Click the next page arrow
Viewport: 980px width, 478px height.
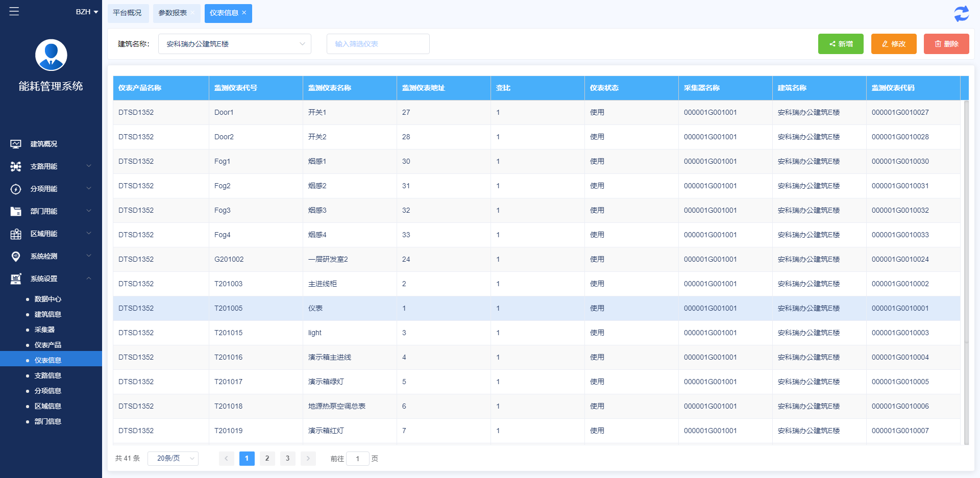pyautogui.click(x=308, y=459)
